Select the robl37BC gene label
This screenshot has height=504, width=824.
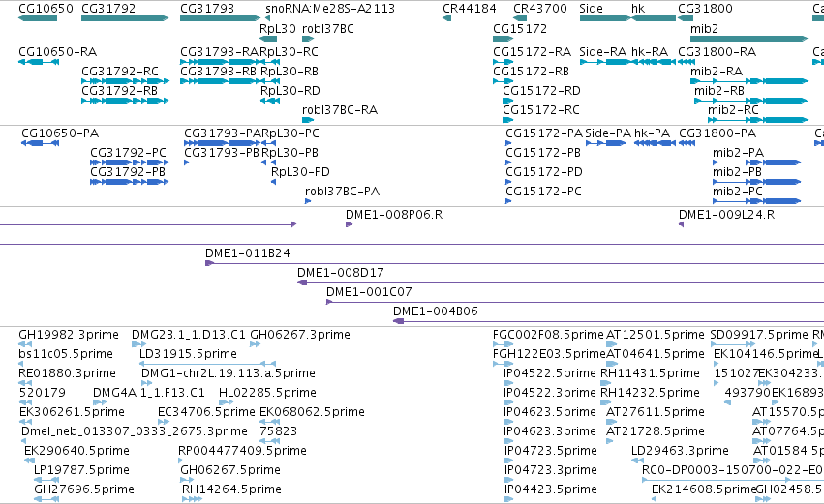point(328,28)
